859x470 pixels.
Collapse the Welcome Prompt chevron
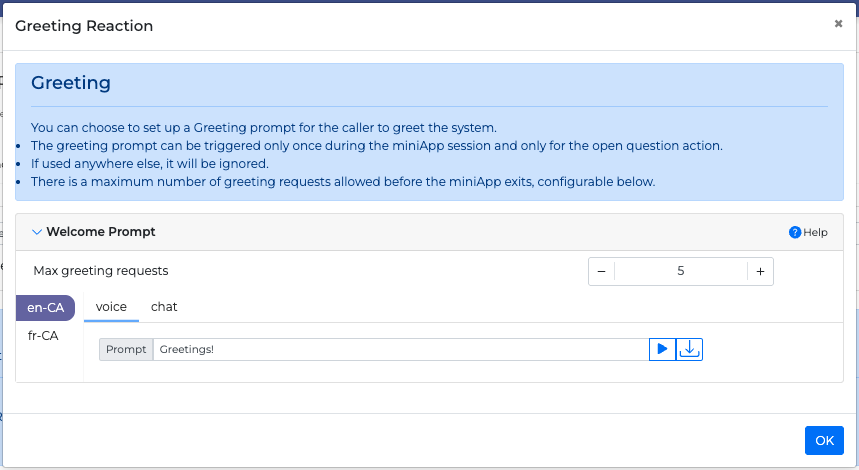click(x=37, y=232)
